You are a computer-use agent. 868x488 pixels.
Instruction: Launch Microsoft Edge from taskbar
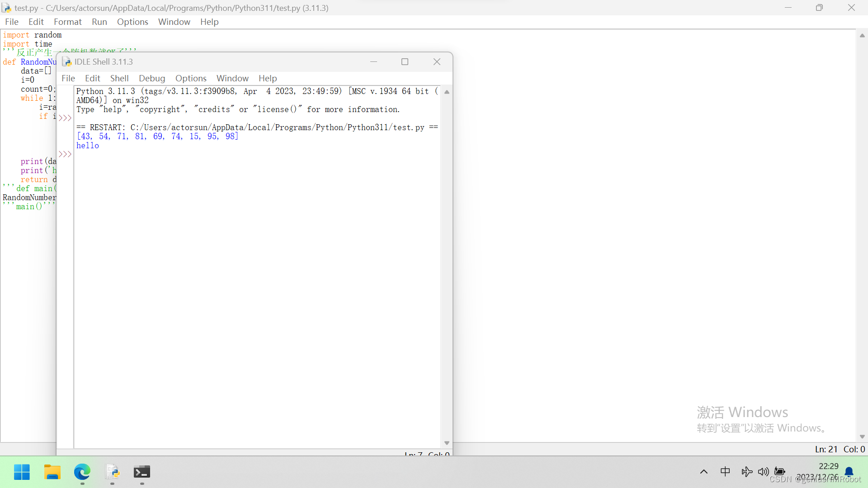pyautogui.click(x=82, y=472)
